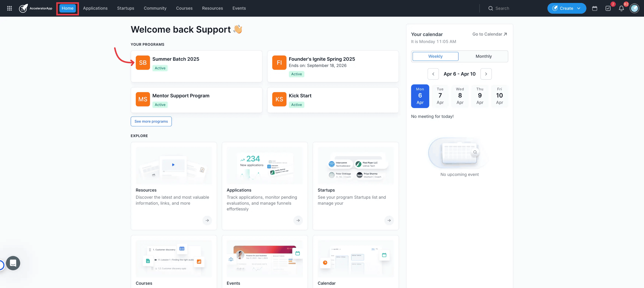
Task: Open the Applications nav menu
Action: [95, 8]
